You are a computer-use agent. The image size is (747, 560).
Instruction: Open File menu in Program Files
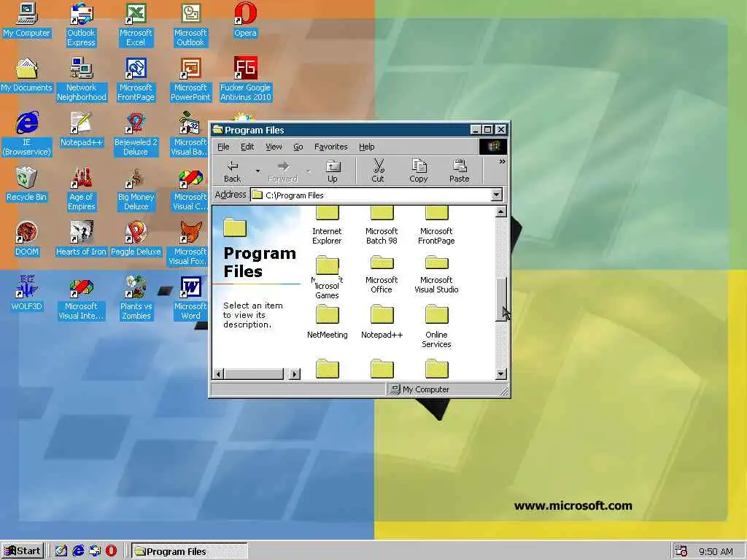click(x=223, y=147)
